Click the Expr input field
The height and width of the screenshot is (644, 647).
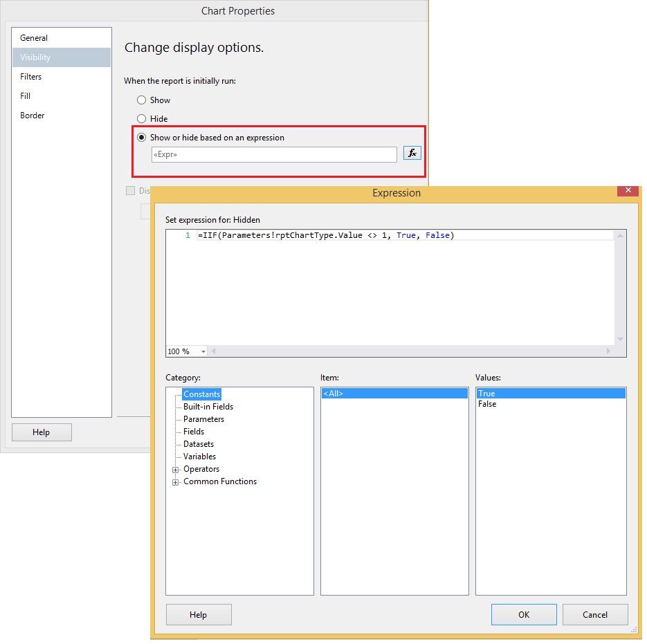click(273, 154)
